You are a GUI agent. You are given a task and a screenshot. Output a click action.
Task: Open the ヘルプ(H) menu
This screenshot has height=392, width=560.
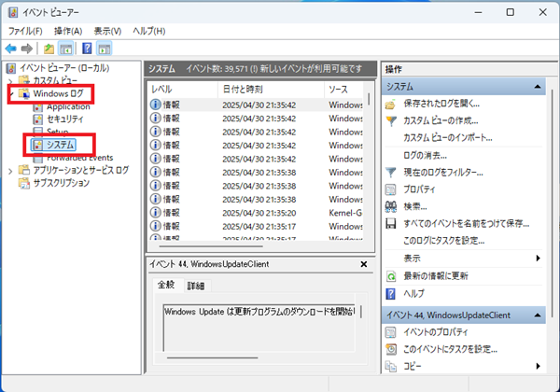coord(149,31)
